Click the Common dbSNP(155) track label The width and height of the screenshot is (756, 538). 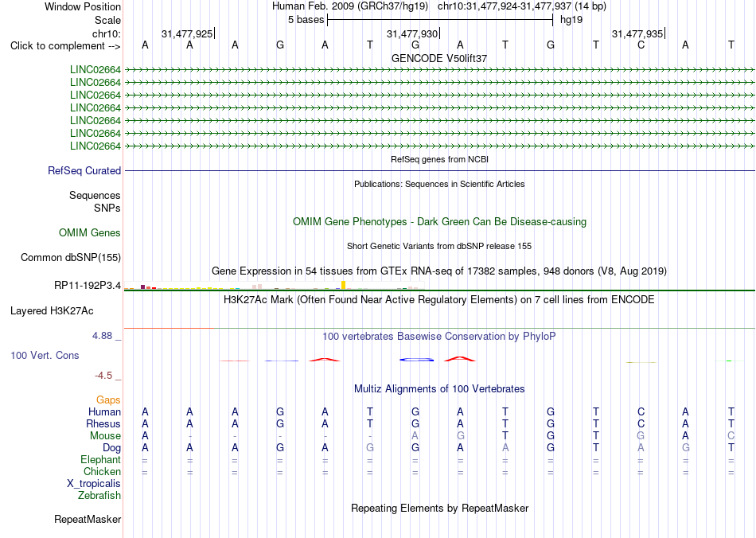[71, 257]
